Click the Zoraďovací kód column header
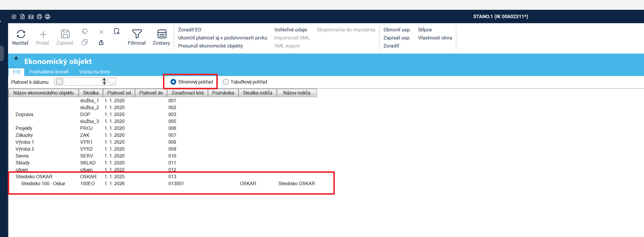 pyautogui.click(x=187, y=93)
